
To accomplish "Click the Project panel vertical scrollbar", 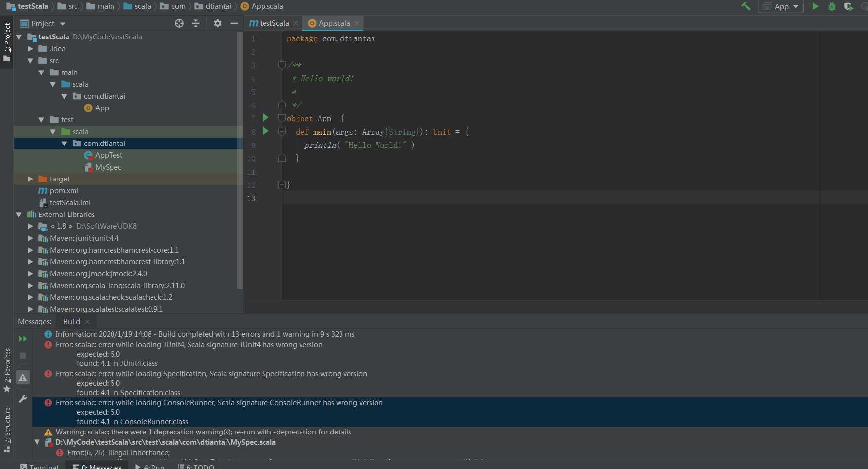I will coord(240,160).
